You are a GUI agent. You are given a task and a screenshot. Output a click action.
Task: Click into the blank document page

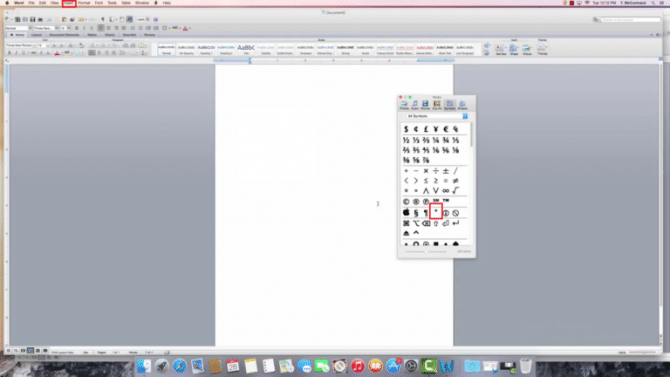tap(334, 205)
